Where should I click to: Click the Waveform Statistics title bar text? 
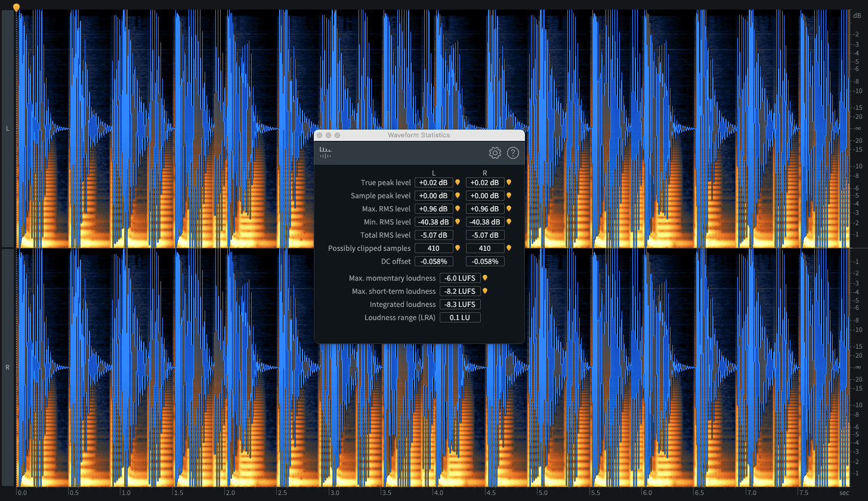419,136
